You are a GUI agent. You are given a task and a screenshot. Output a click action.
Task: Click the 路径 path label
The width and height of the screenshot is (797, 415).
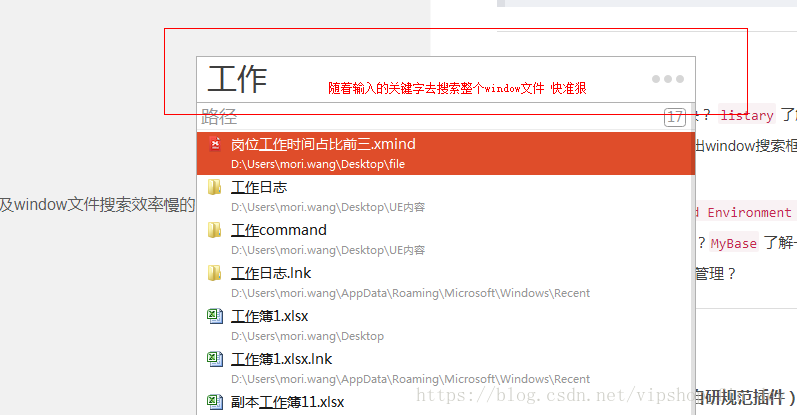pos(219,116)
